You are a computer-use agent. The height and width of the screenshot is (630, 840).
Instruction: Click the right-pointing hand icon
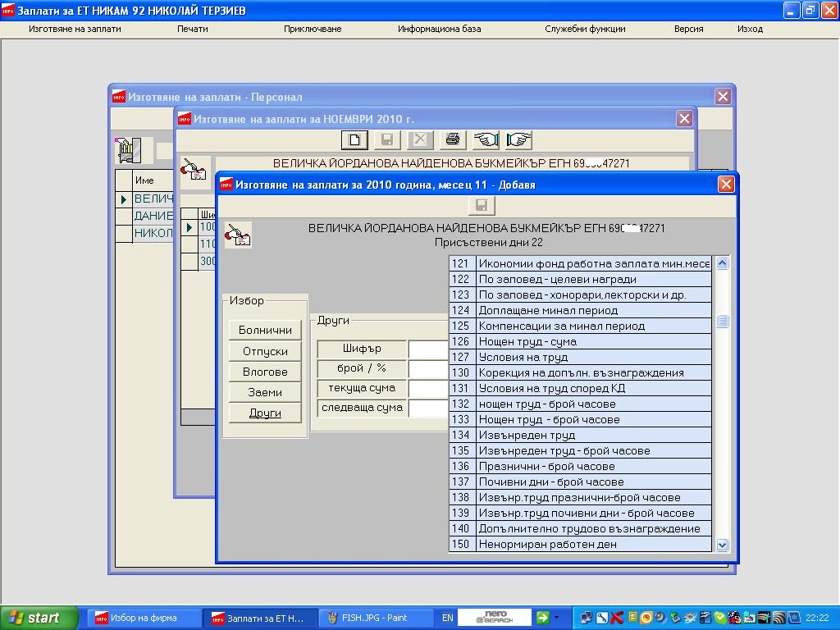[x=518, y=140]
